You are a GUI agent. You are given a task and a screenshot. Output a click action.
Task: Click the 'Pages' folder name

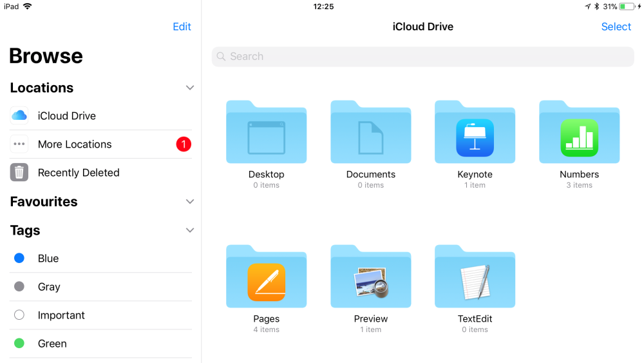(x=266, y=319)
